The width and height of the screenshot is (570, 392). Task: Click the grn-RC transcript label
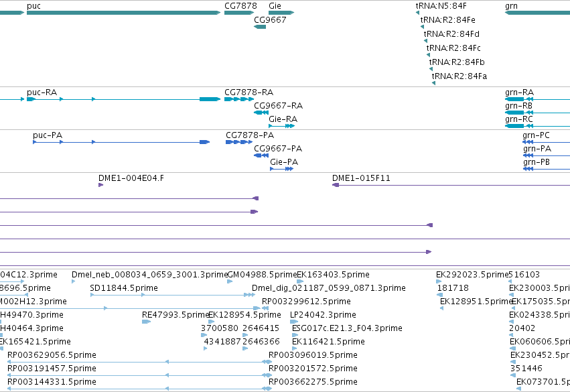coord(518,119)
